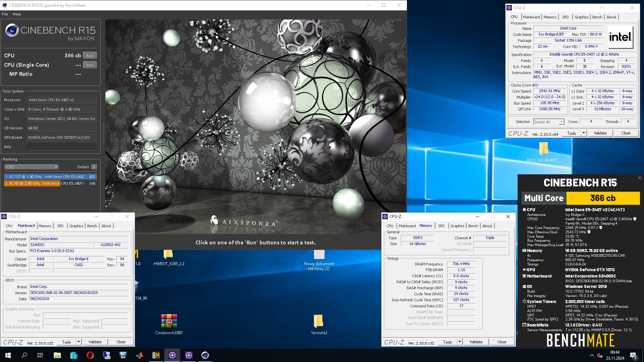This screenshot has width=644, height=362.
Task: Open Bench tab in CPU-Z x64 window
Action: [x=597, y=17]
